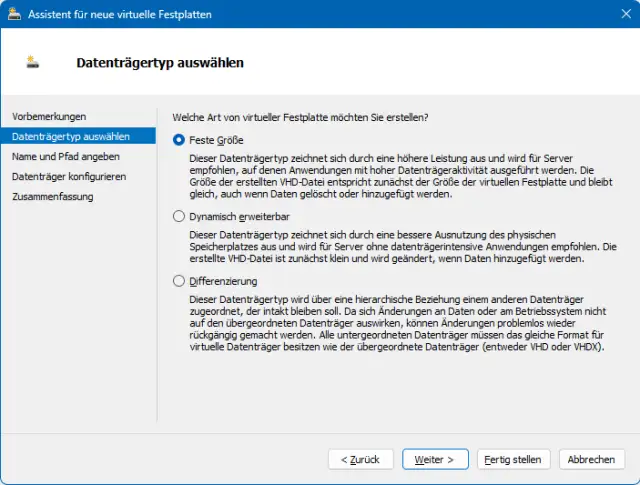Image resolution: width=640 pixels, height=485 pixels.
Task: Choose the Dynamisch erweiterbar radio option
Action: (x=179, y=216)
